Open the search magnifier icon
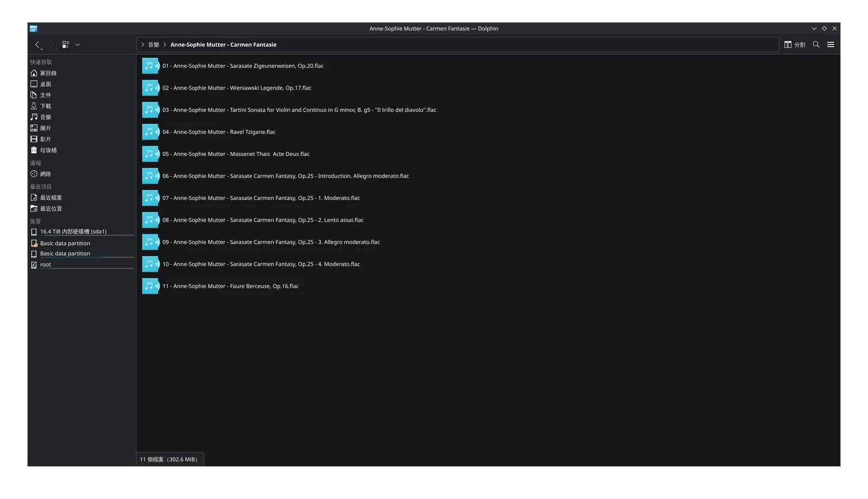The width and height of the screenshot is (868, 499). coord(816,45)
